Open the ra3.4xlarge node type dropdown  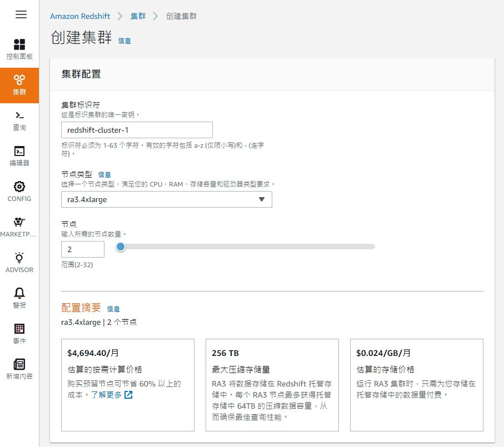[x=167, y=199]
